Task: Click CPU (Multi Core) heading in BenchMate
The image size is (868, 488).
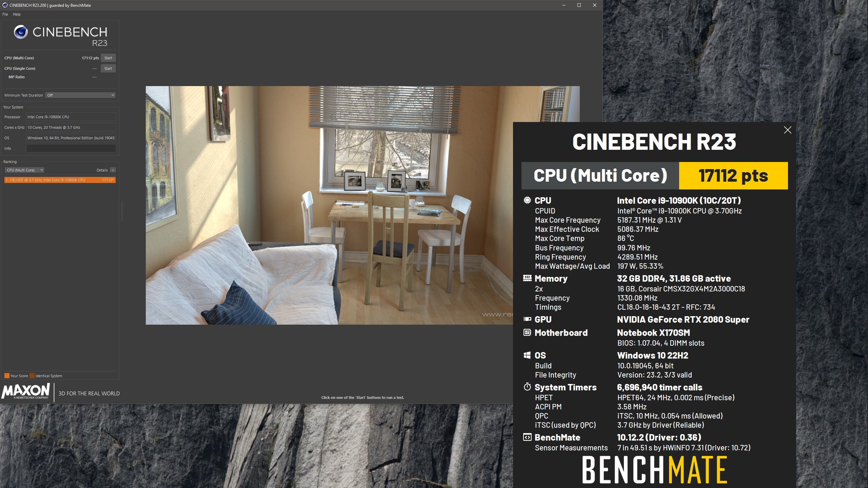Action: coord(600,176)
